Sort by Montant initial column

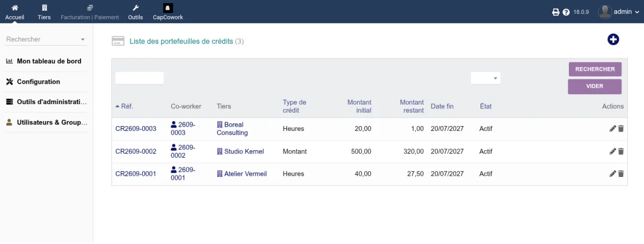pyautogui.click(x=359, y=106)
